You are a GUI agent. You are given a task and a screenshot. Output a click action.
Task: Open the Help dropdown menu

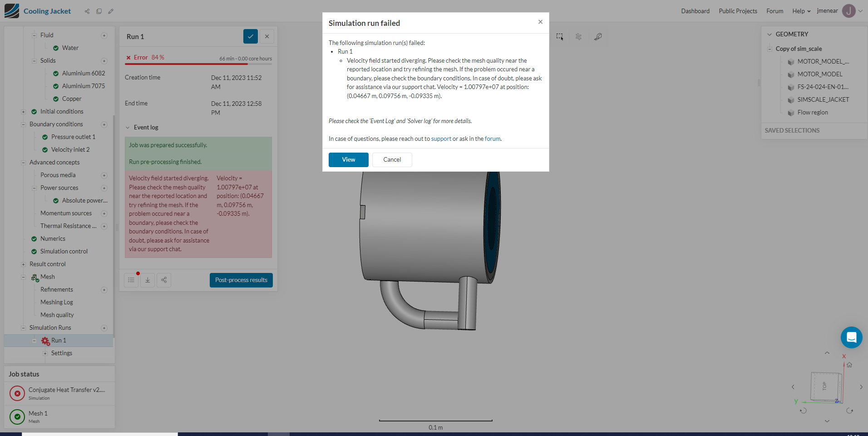[x=800, y=11]
